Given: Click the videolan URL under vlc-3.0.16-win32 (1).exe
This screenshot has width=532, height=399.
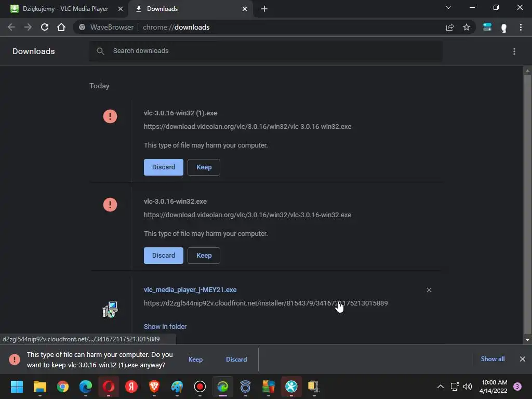Looking at the screenshot, I should click(x=247, y=127).
